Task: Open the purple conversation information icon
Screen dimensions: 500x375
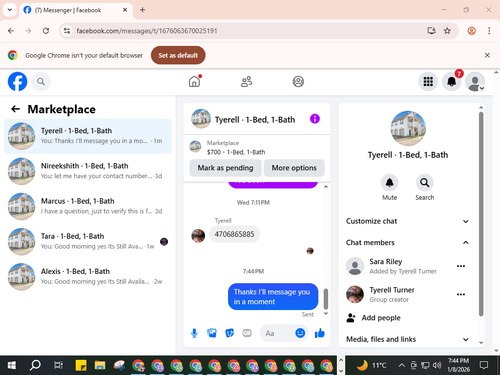Action: 315,119
